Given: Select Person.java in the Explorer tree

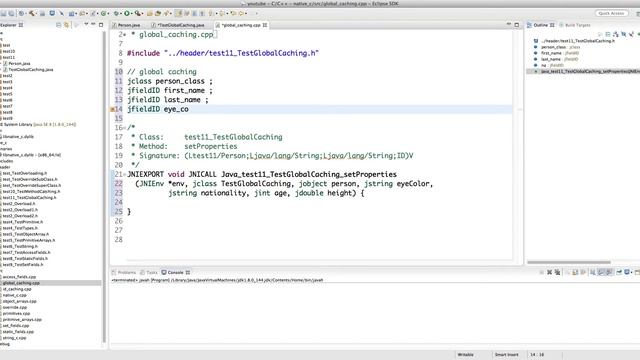Looking at the screenshot, I should [x=19, y=64].
